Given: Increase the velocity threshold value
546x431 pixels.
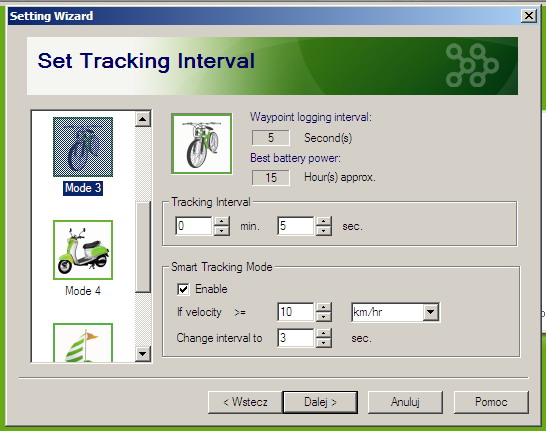Looking at the screenshot, I should click(x=324, y=307).
